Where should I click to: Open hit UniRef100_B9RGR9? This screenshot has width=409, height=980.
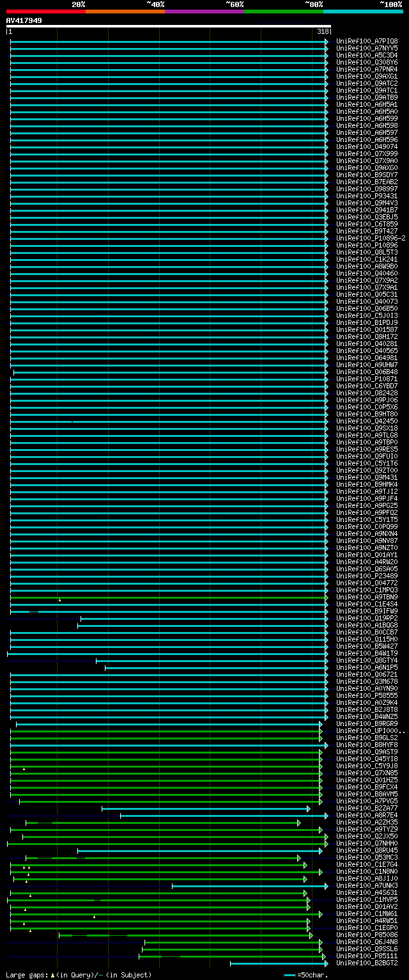click(x=367, y=723)
